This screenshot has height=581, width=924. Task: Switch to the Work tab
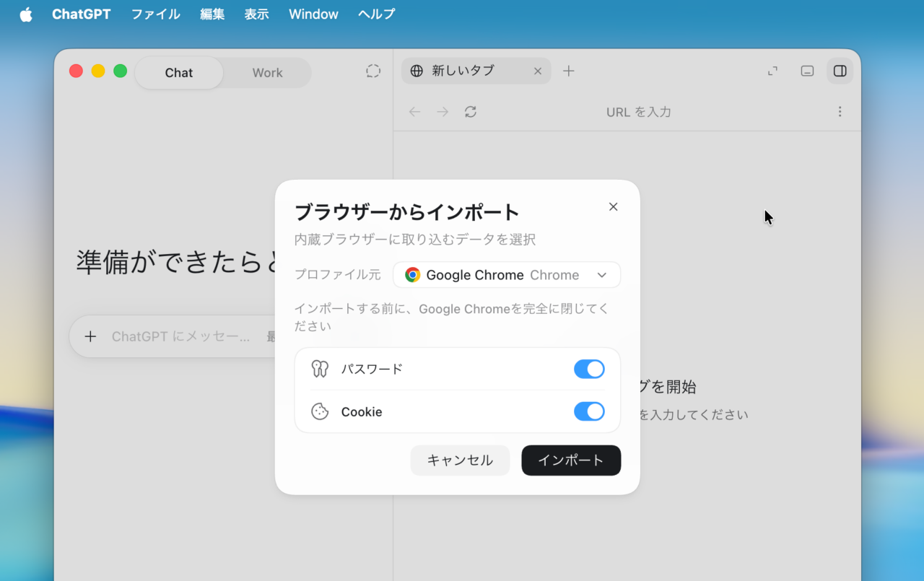click(267, 73)
